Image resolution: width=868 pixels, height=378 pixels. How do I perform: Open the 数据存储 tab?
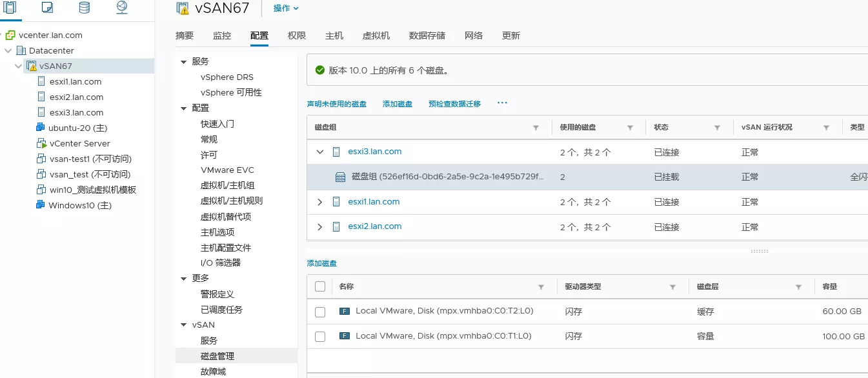pos(427,35)
